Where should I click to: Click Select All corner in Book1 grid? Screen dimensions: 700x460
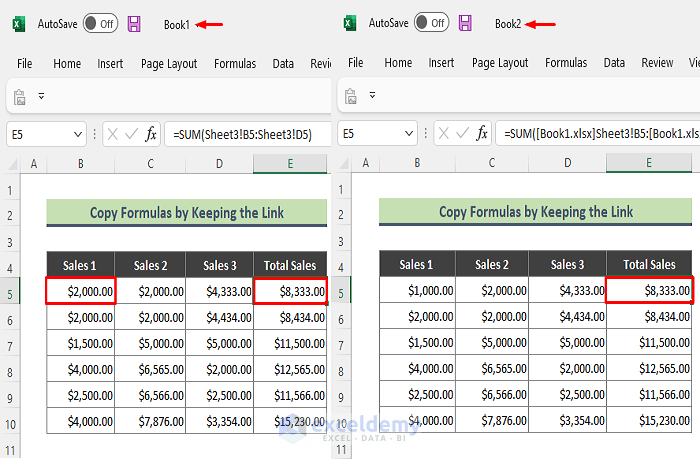click(11, 164)
